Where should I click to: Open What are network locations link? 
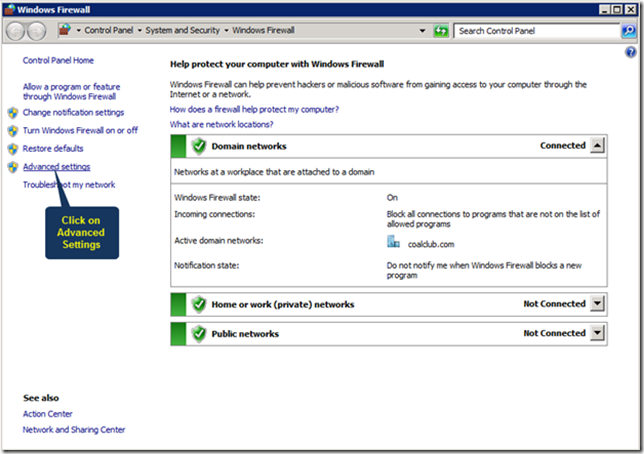pos(221,124)
